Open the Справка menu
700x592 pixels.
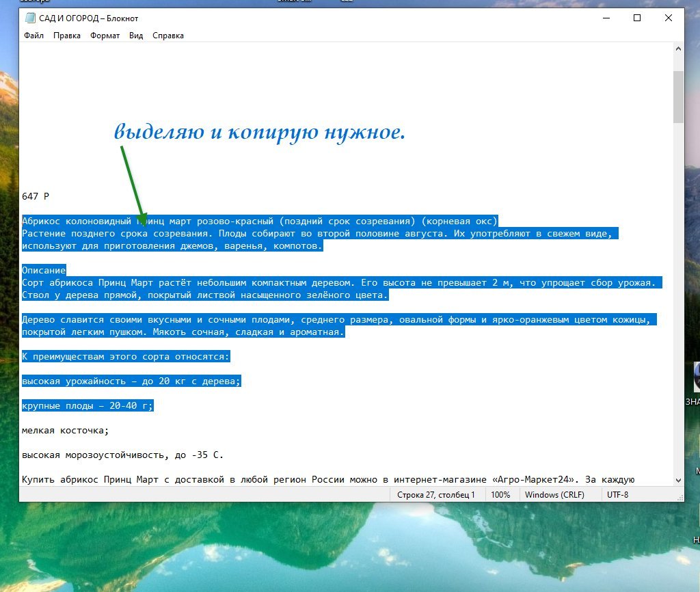(168, 36)
